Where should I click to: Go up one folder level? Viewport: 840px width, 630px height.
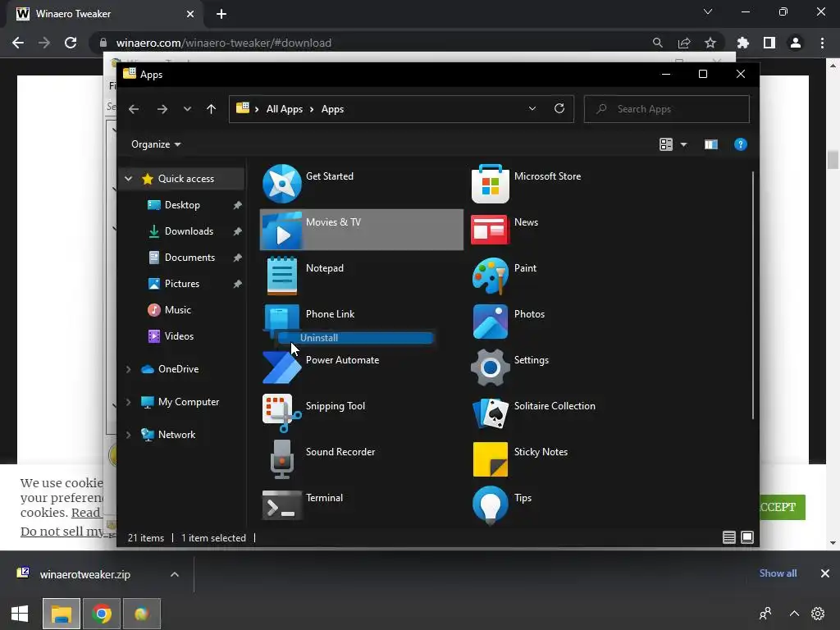pos(211,109)
